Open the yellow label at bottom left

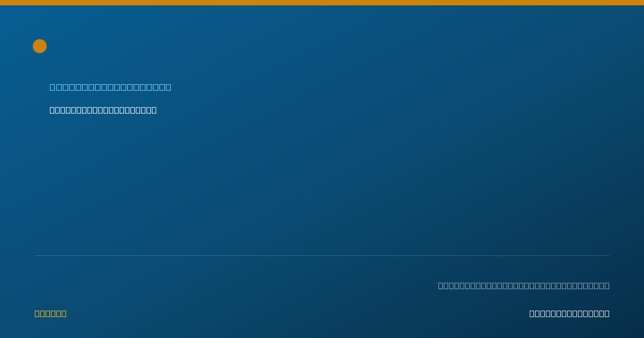[50, 313]
